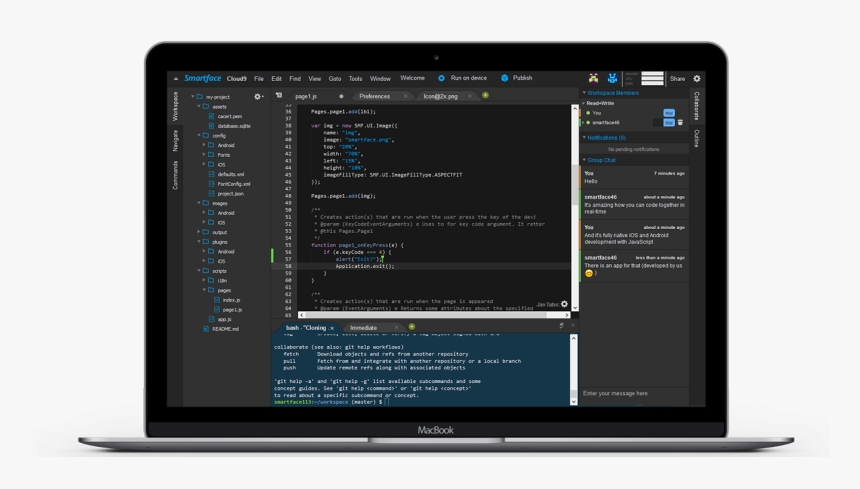Open the Cloud9 menu

(237, 79)
